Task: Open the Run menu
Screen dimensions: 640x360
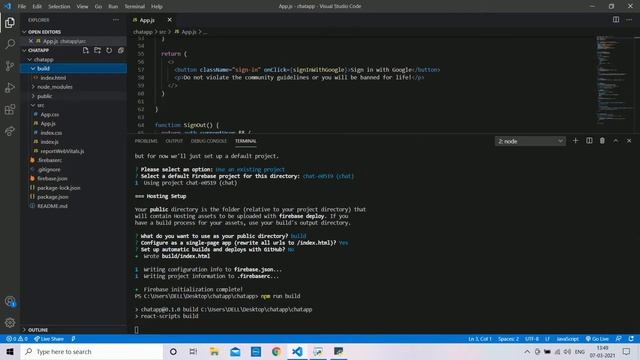Action: click(113, 6)
